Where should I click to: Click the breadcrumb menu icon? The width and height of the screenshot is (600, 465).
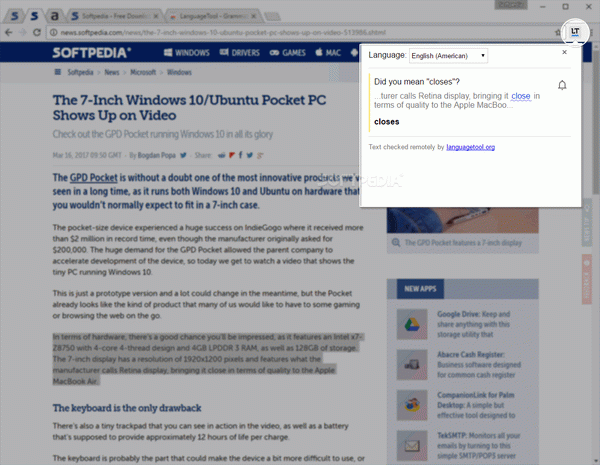57,72
